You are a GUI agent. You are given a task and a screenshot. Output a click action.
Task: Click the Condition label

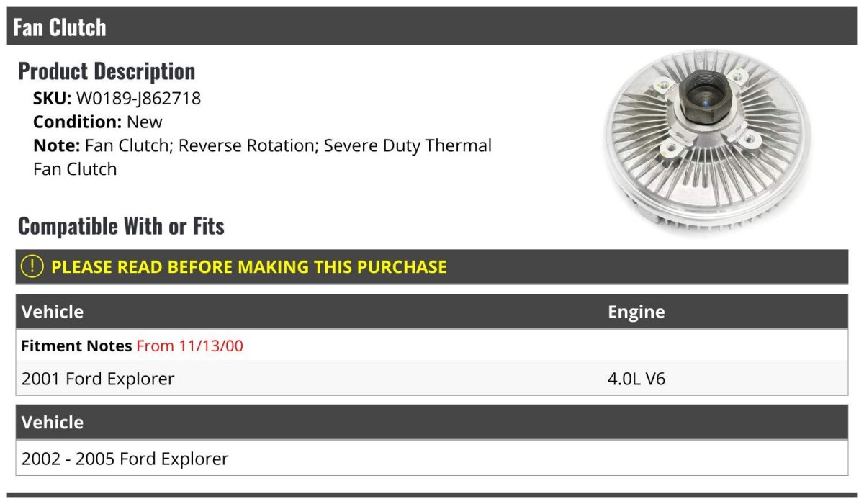coord(77,122)
